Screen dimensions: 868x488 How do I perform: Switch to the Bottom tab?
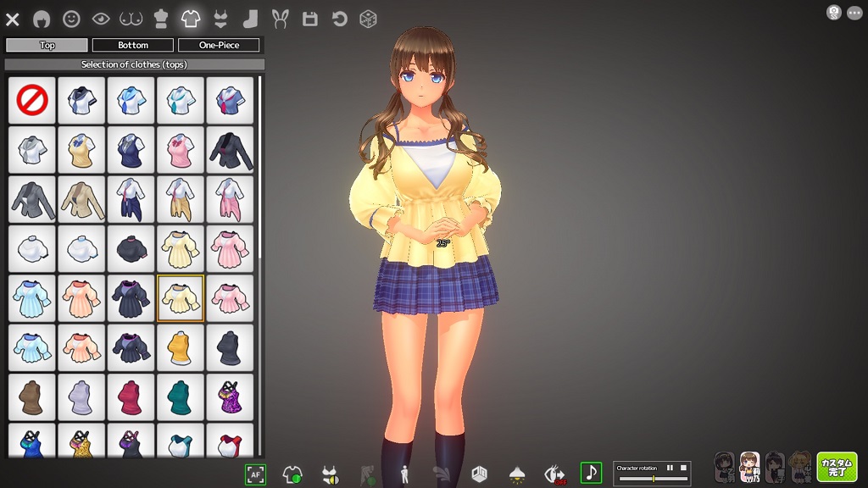[133, 45]
